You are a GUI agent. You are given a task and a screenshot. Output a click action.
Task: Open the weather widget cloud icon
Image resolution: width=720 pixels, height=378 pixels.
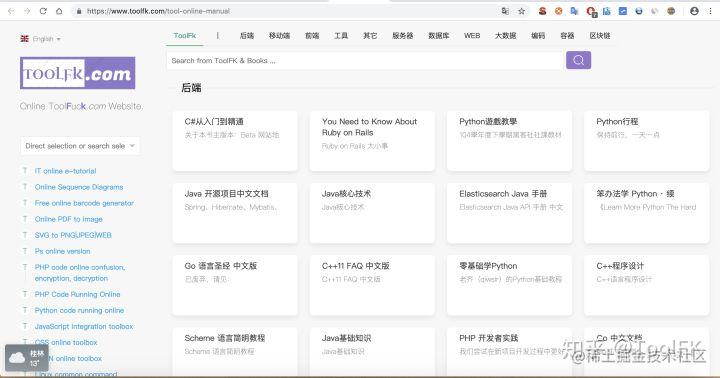[17, 358]
